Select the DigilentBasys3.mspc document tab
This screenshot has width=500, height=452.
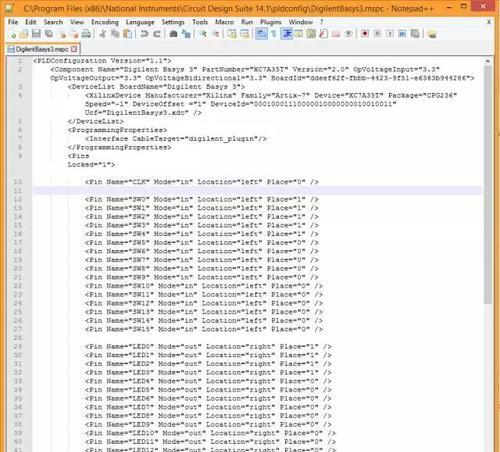tap(42, 49)
